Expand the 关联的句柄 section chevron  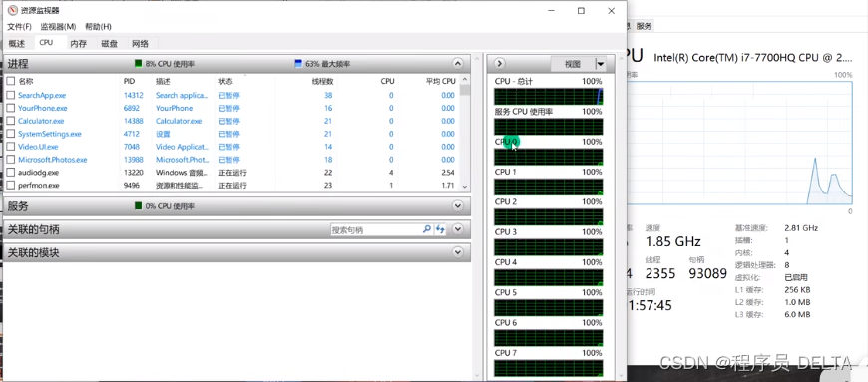(x=457, y=229)
